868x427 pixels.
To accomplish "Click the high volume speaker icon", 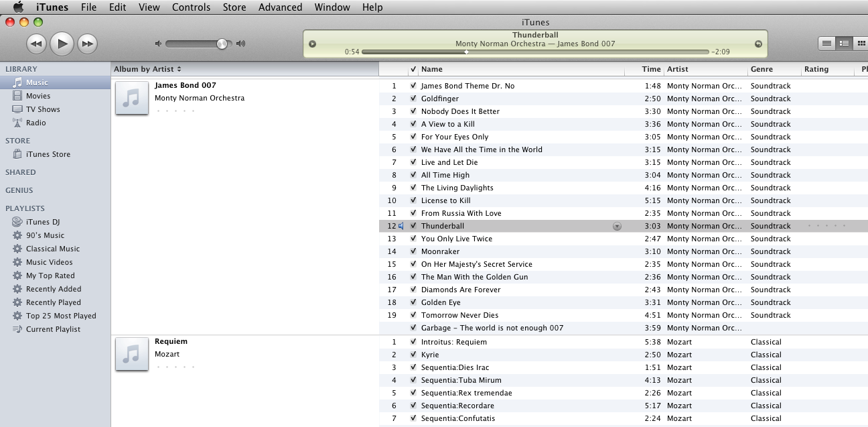I will point(240,44).
